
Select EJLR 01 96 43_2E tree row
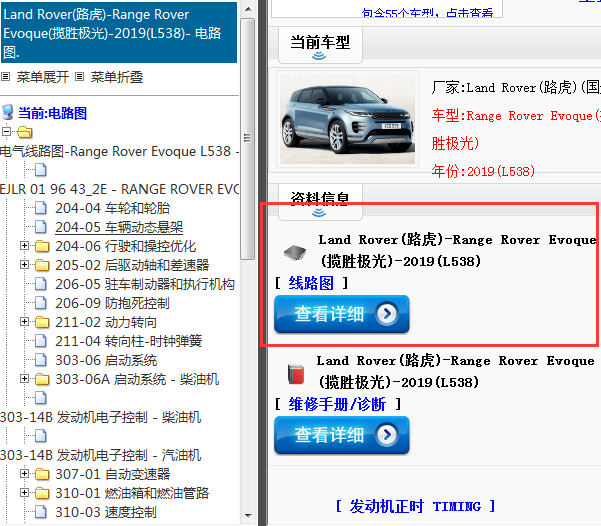120,189
